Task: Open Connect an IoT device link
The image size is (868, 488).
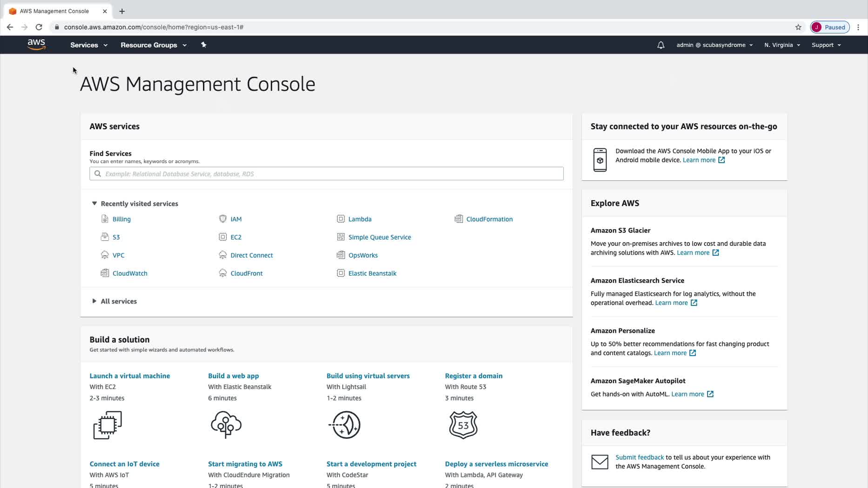Action: point(125,464)
